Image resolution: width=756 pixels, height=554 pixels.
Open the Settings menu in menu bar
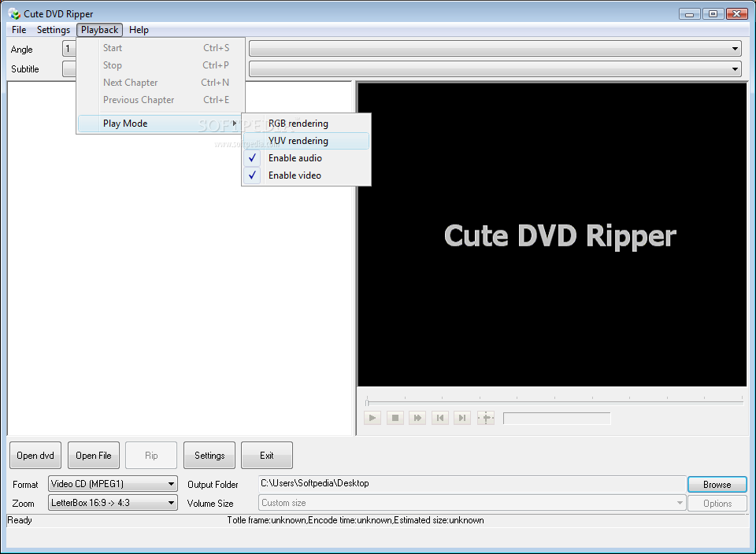click(x=54, y=30)
